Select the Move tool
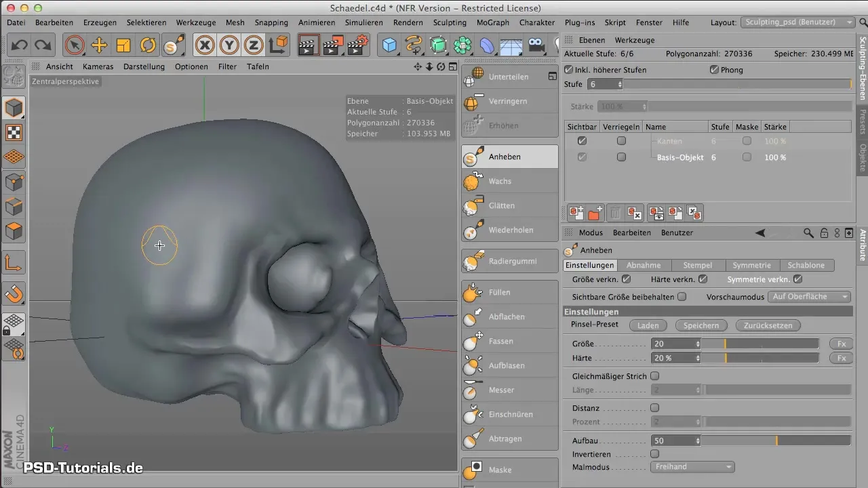 click(x=99, y=45)
